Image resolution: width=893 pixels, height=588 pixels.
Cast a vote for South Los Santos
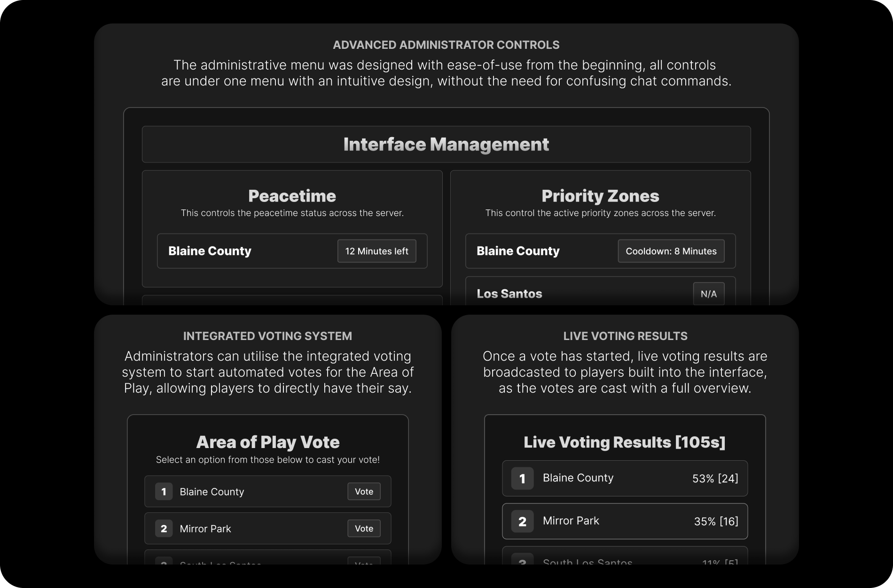[363, 564]
